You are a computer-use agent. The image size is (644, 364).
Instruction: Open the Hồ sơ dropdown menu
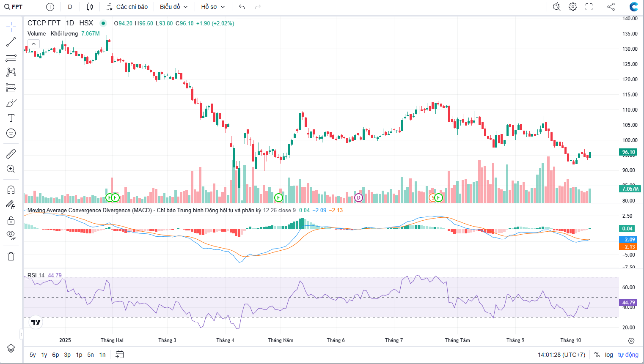click(213, 7)
